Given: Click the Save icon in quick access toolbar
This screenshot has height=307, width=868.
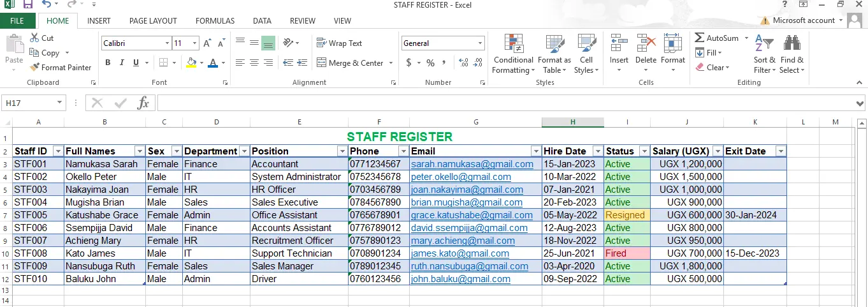Looking at the screenshot, I should [28, 4].
